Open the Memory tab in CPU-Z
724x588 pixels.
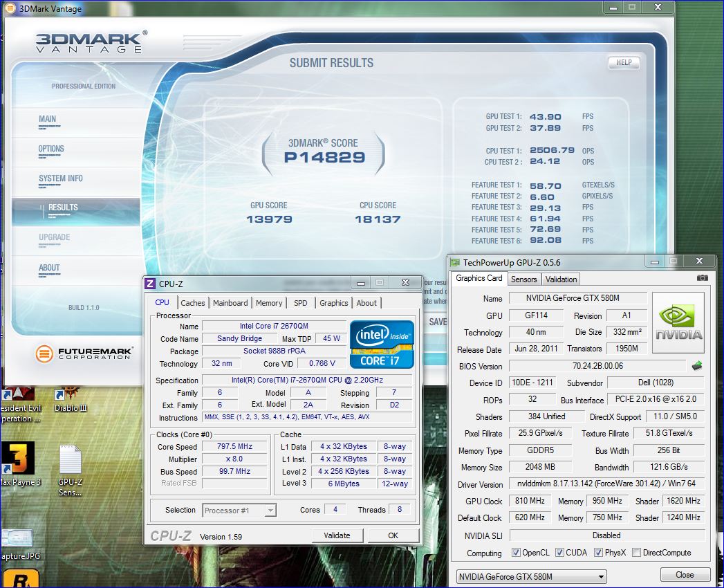[269, 303]
